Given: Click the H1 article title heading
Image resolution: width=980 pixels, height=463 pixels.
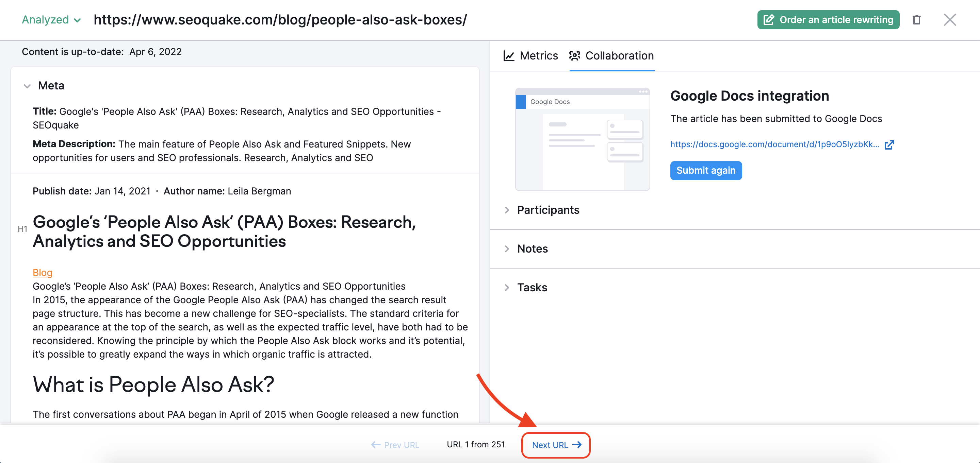Looking at the screenshot, I should click(x=225, y=232).
